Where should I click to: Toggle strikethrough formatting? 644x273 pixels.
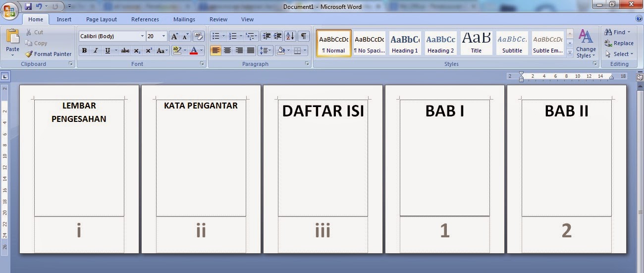[x=125, y=51]
